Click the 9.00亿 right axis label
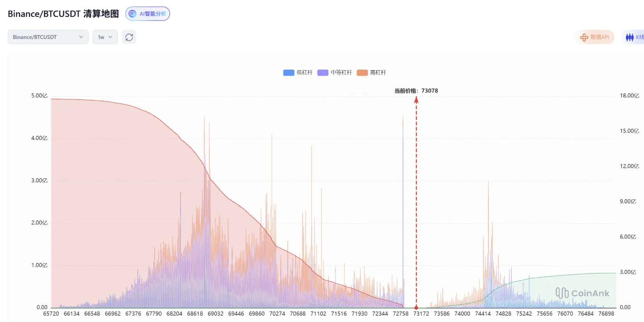 point(628,202)
